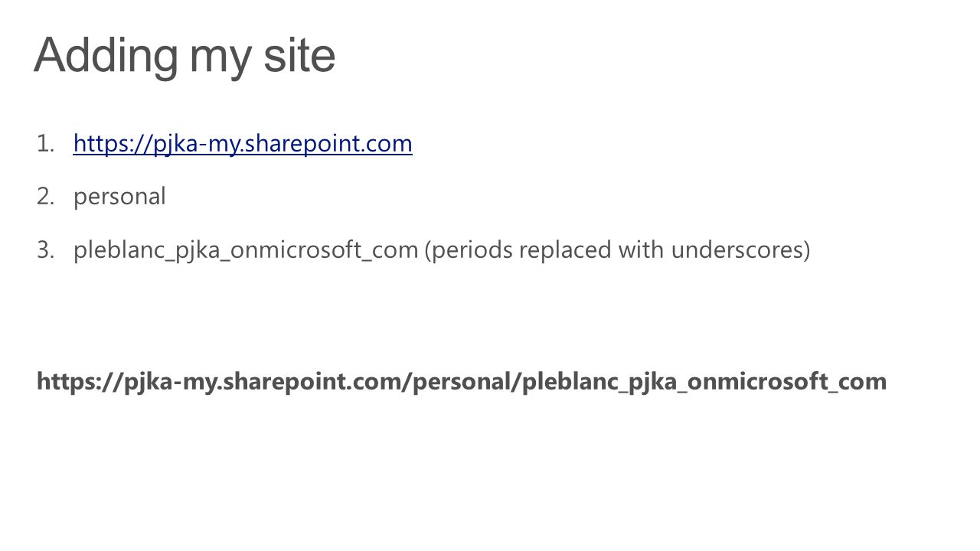Click the "Adding my site" slide title

[185, 56]
